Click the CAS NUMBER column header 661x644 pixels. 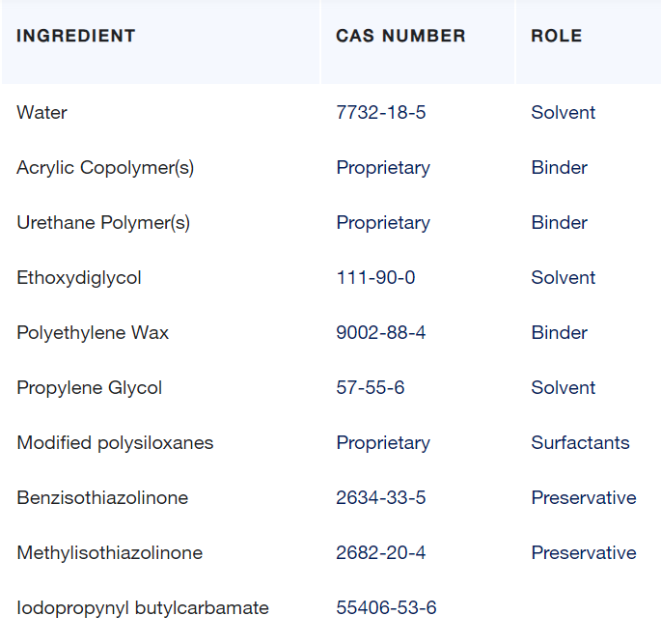(x=400, y=37)
